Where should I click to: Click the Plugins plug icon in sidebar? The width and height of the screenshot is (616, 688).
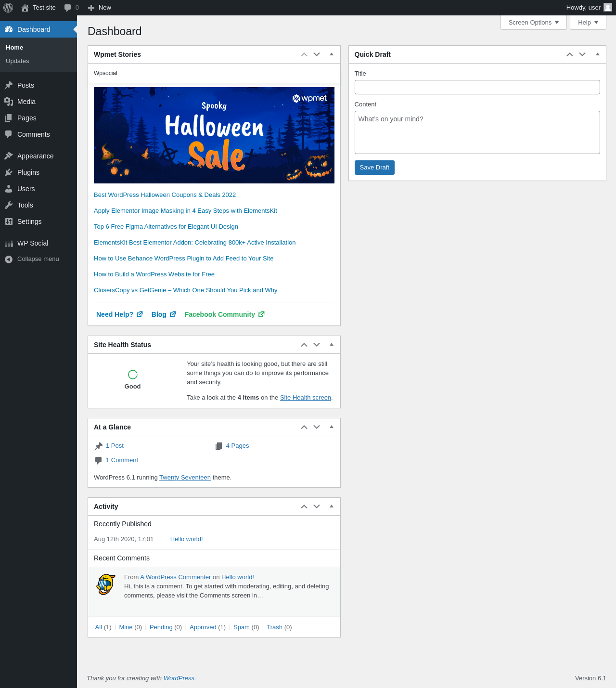click(9, 172)
